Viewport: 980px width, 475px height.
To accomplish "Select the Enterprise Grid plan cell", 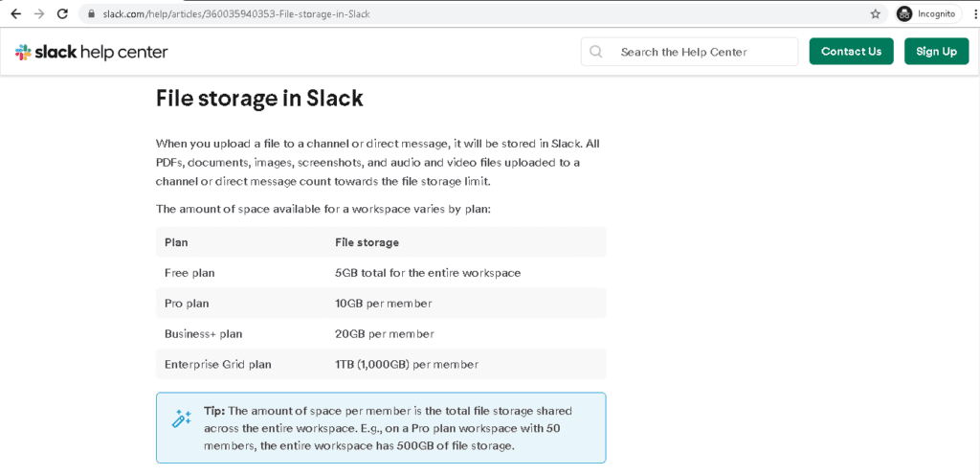I will (218, 364).
